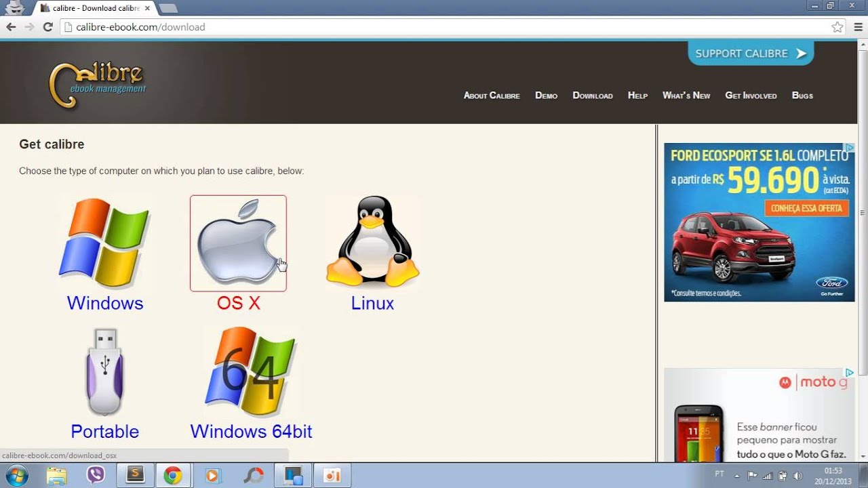Open the Portable text link
This screenshot has width=868, height=488.
point(105,432)
